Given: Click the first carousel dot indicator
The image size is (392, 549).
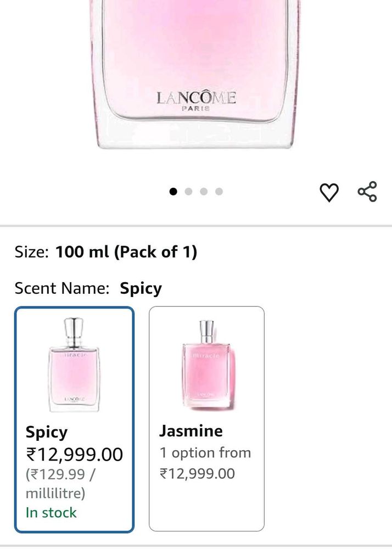Looking at the screenshot, I should (173, 192).
